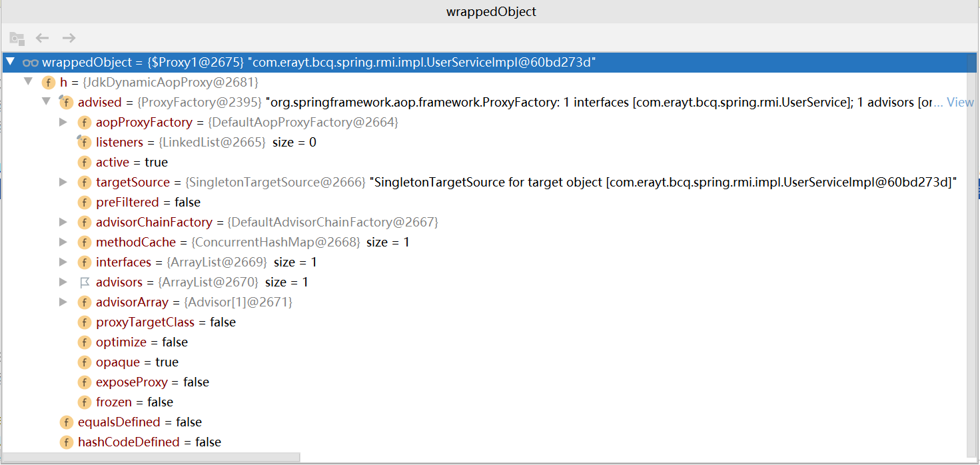980x465 pixels.
Task: Select the 'equalsDefined = false' row text
Action: point(140,422)
